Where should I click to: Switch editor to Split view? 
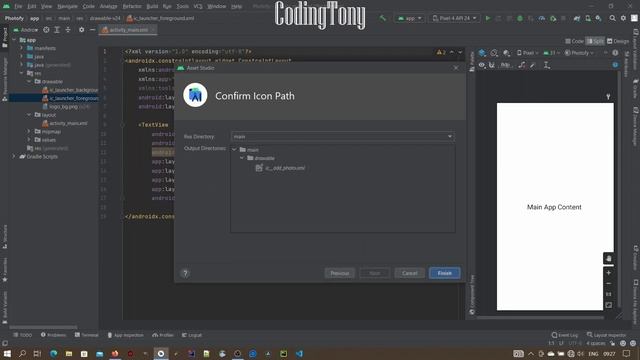[x=595, y=41]
